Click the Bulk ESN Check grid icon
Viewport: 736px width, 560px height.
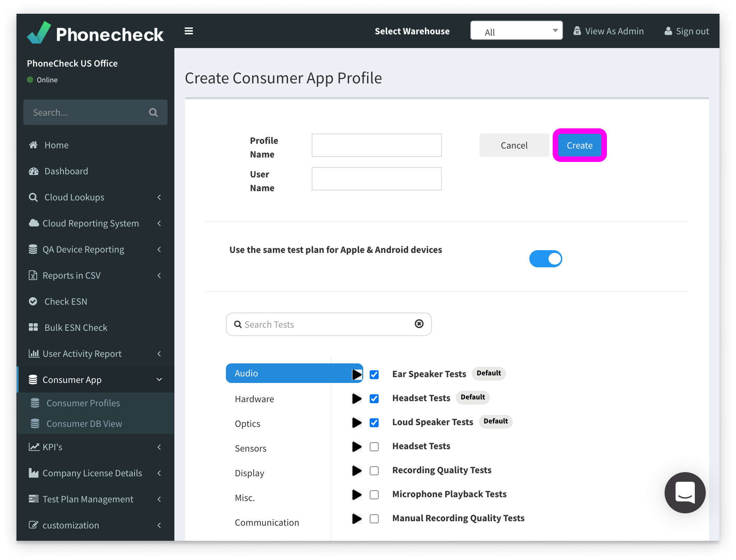(x=33, y=327)
